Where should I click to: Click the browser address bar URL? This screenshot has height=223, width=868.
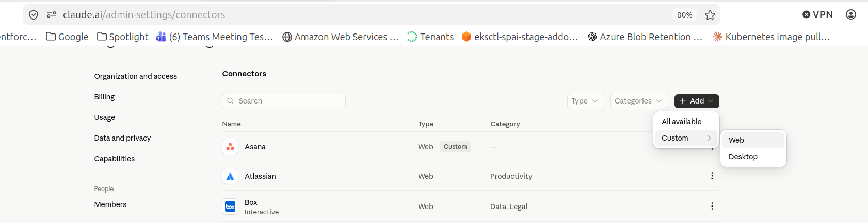[144, 15]
